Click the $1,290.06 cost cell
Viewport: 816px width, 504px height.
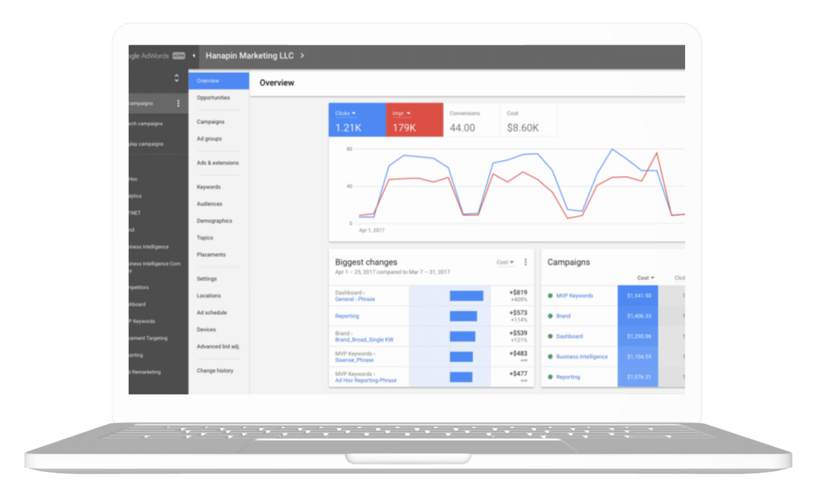[x=638, y=336]
